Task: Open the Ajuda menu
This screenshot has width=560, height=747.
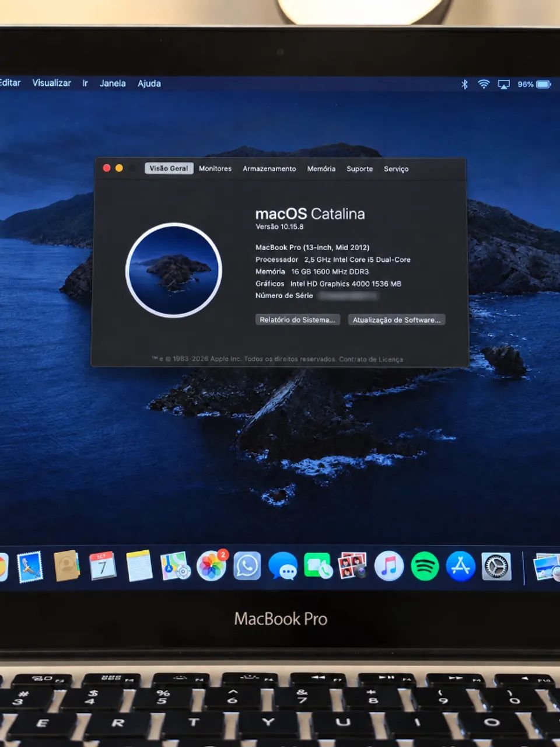Action: click(149, 83)
